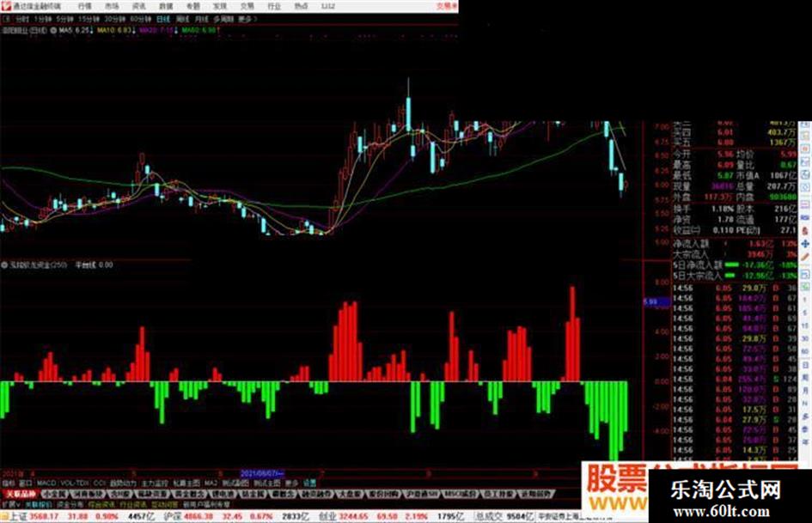Click the 上证 index value in status bar
Screen dimensions: 812x523
coord(44,516)
